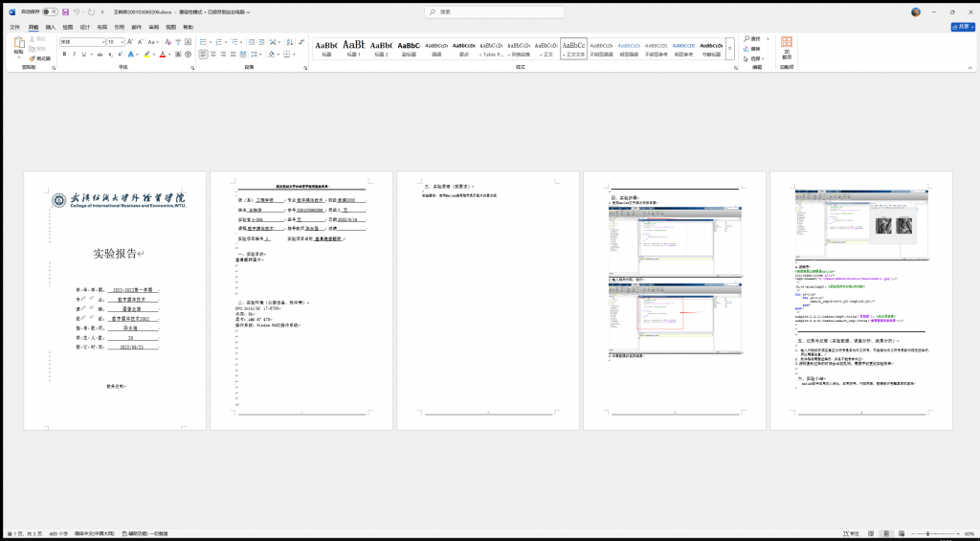This screenshot has width=980, height=541.
Task: Toggle italic formatting
Action: 74,55
